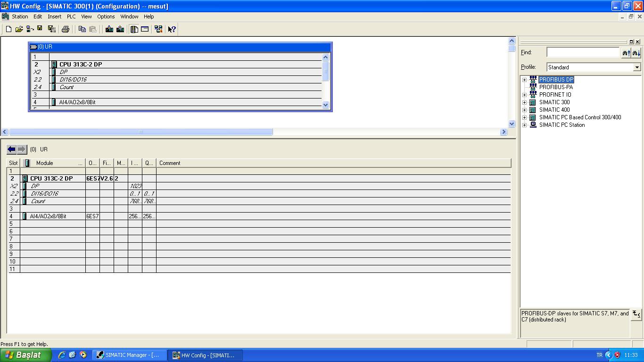Open the PLC menu

[71, 16]
